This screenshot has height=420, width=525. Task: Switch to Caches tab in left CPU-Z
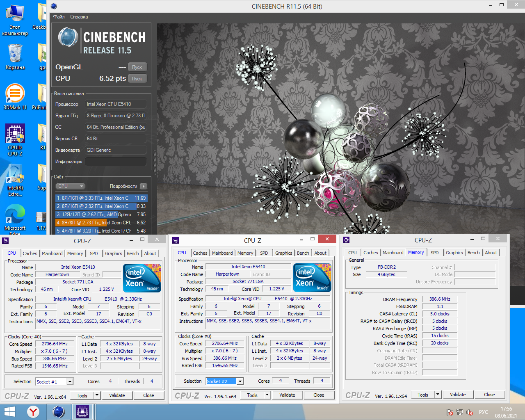click(x=30, y=253)
